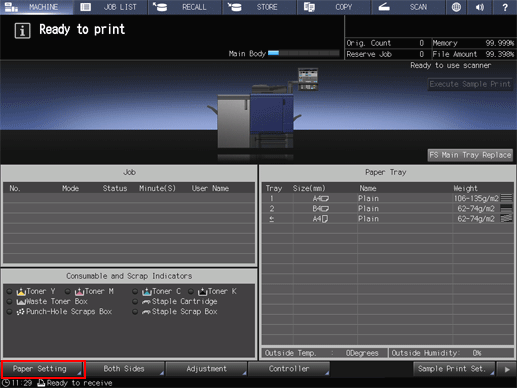Click the Punch-Hole Scraps Box icon
This screenshot has width=517, height=388.
pyautogui.click(x=21, y=312)
